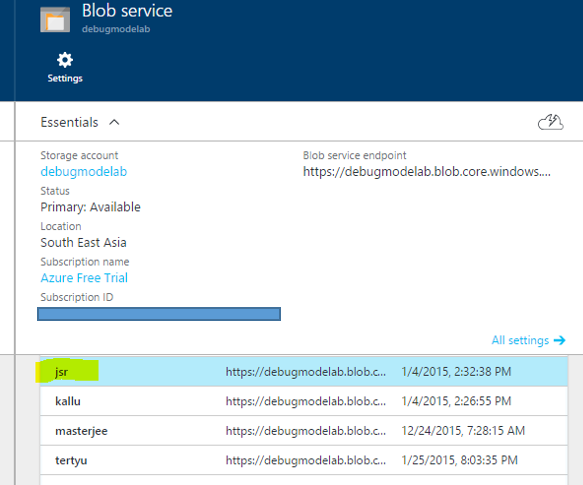The width and height of the screenshot is (583, 485).
Task: Click the URL in the masterjee row
Action: [306, 431]
